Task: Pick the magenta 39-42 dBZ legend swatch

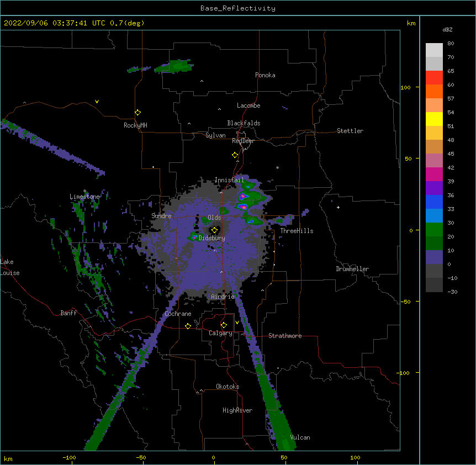Action: pos(434,174)
